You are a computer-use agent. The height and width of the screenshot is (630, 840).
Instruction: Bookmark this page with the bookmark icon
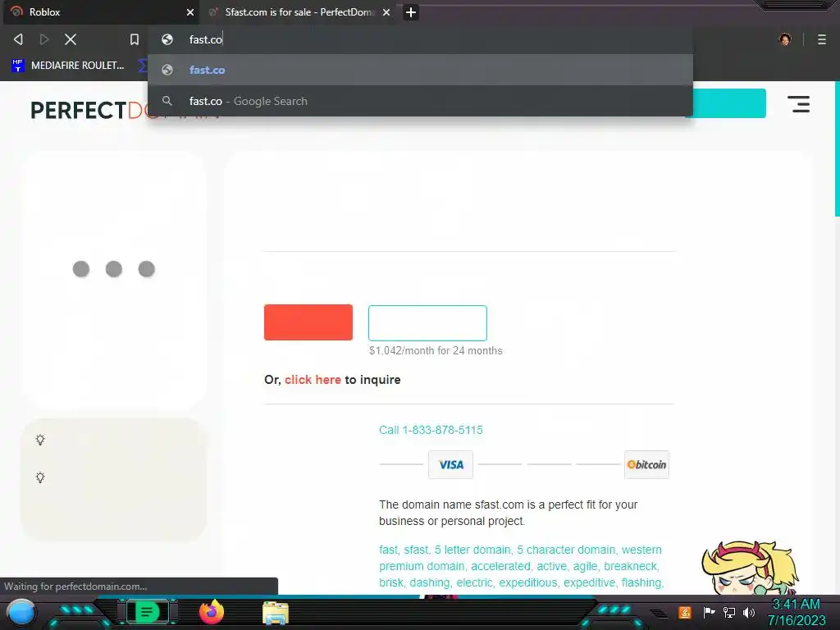[x=135, y=39]
